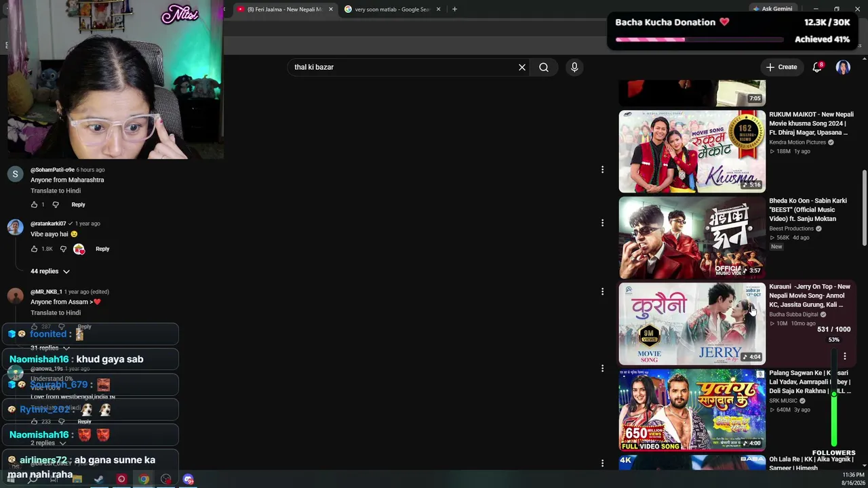Image resolution: width=868 pixels, height=488 pixels.
Task: Start voice search with the microphone icon
Action: 574,67
